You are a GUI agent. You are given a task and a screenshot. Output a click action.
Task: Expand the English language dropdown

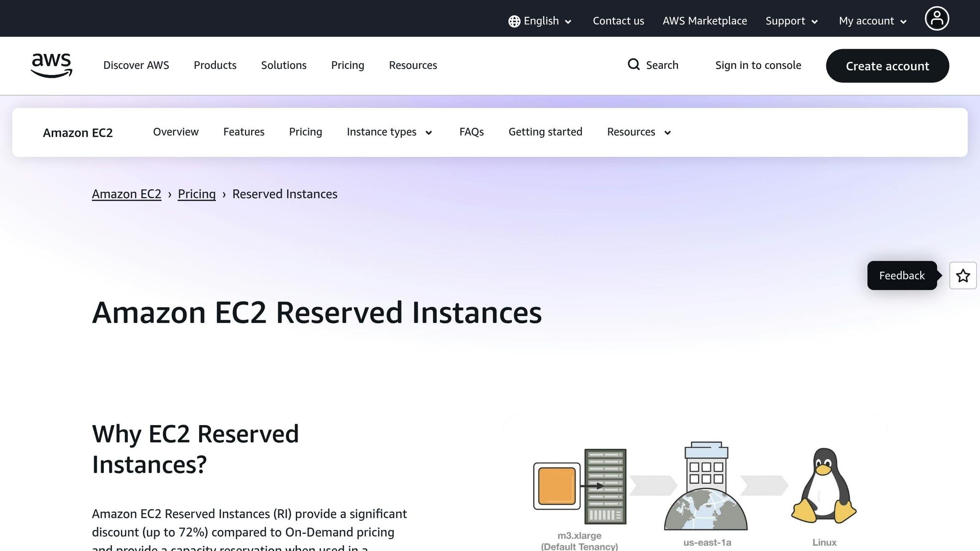(x=541, y=21)
